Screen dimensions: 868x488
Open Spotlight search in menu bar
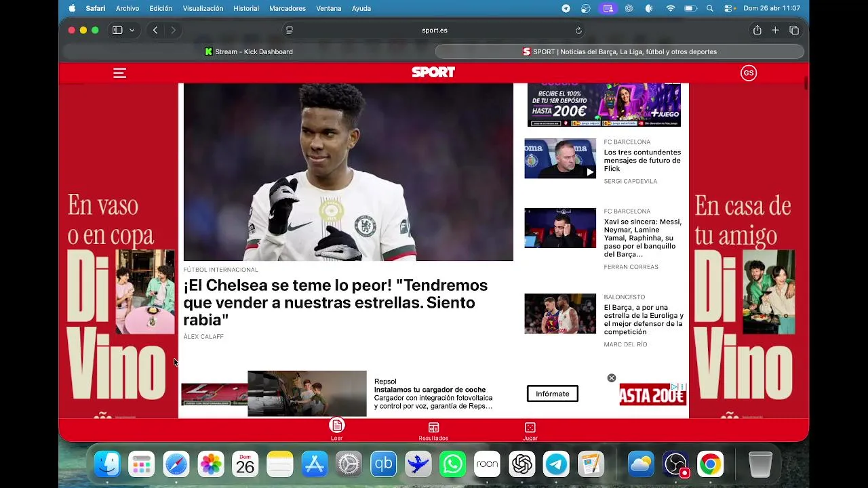point(710,8)
